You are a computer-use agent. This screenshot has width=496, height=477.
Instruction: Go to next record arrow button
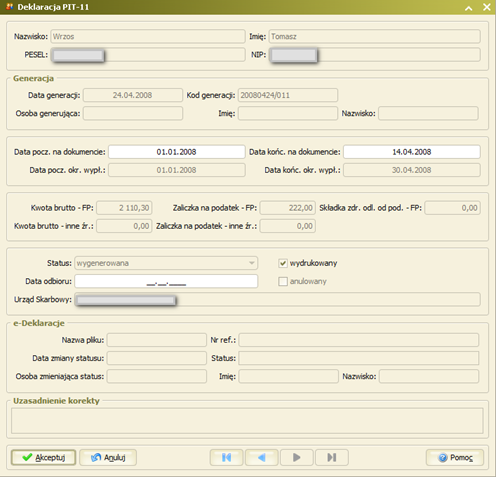(297, 457)
